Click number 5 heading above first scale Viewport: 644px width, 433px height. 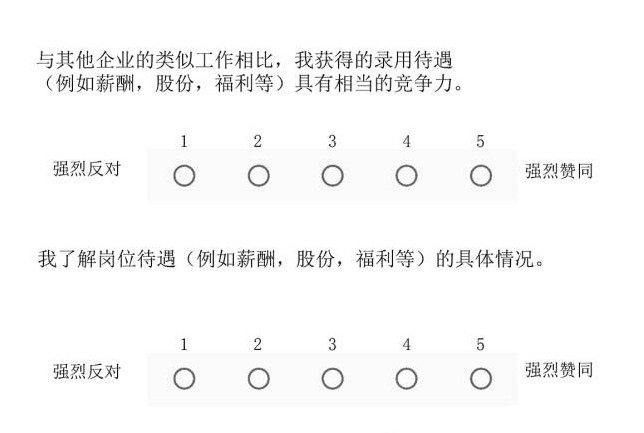coord(481,141)
